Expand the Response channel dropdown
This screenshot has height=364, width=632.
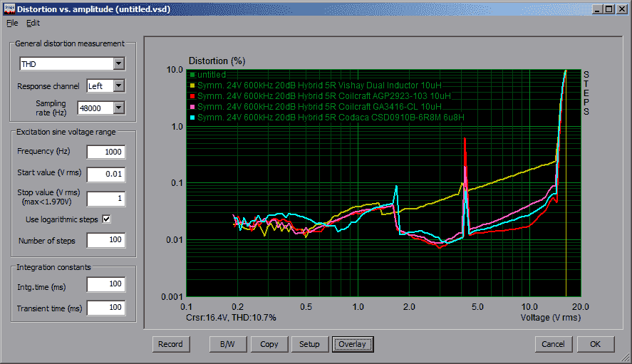pyautogui.click(x=118, y=86)
